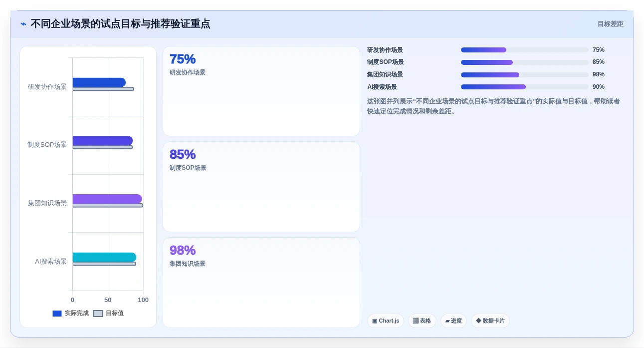Click the AI搜索场景 progress bar at 90%
The width and height of the screenshot is (644, 348).
525,87
